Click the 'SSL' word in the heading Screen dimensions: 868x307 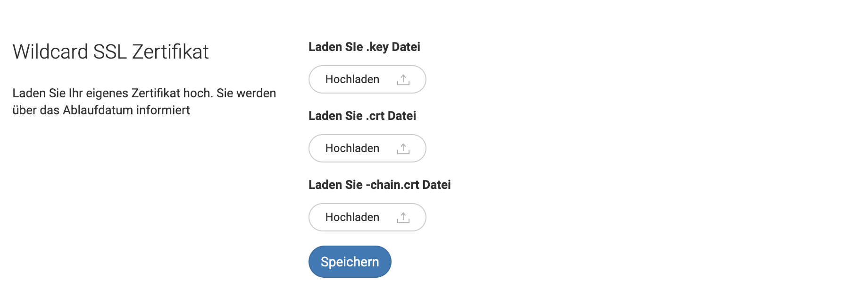click(x=110, y=51)
